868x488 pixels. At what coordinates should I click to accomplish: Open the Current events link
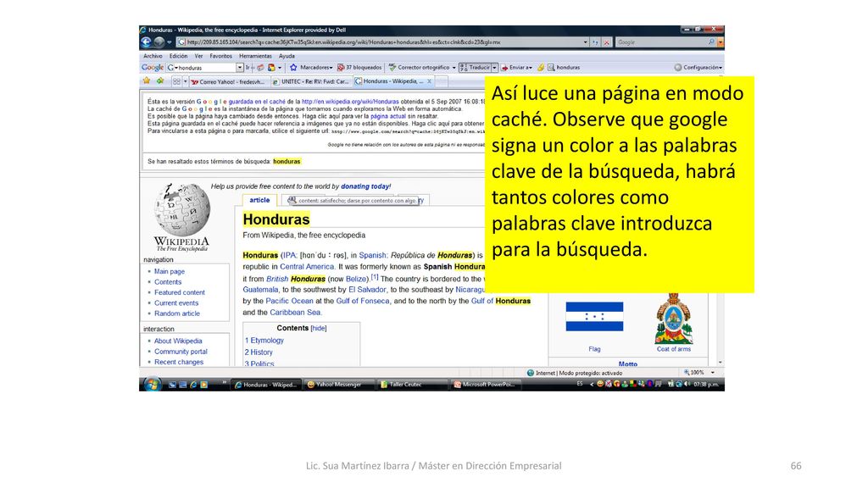(x=176, y=303)
